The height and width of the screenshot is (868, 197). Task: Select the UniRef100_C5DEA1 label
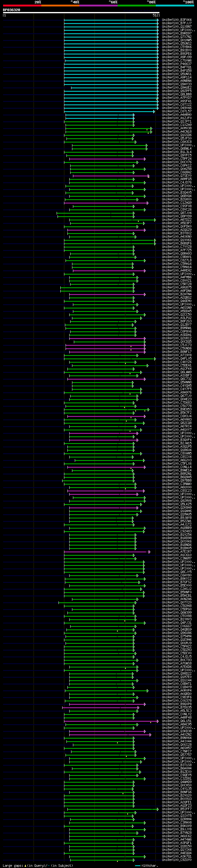(177, 365)
